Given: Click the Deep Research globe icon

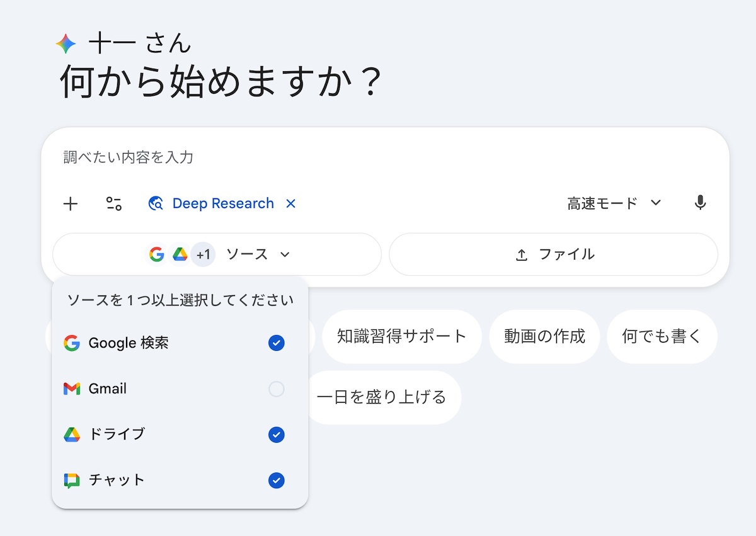Looking at the screenshot, I should click(156, 203).
